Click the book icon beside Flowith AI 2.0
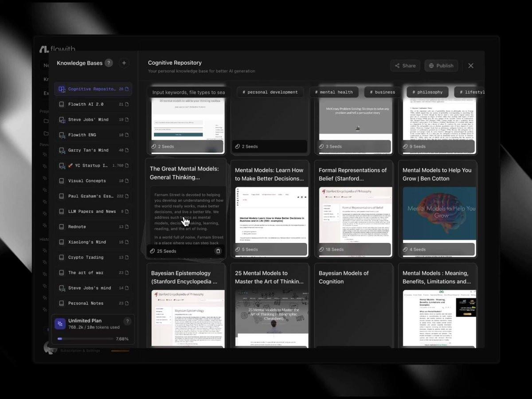 point(62,105)
